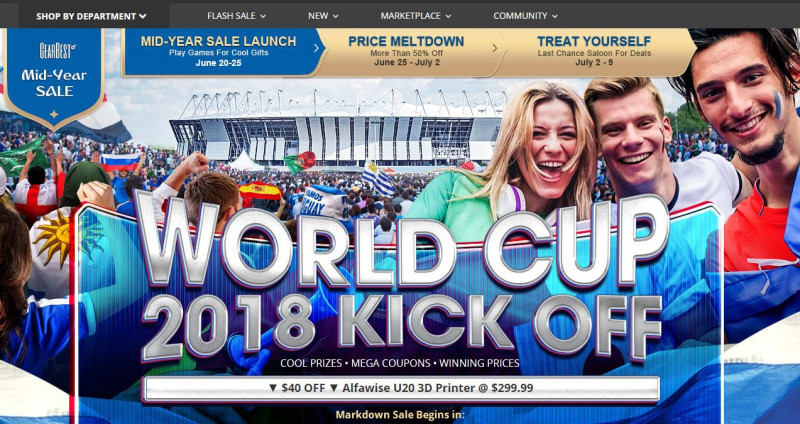Click the Markdown Sale Begins in text

click(x=399, y=414)
